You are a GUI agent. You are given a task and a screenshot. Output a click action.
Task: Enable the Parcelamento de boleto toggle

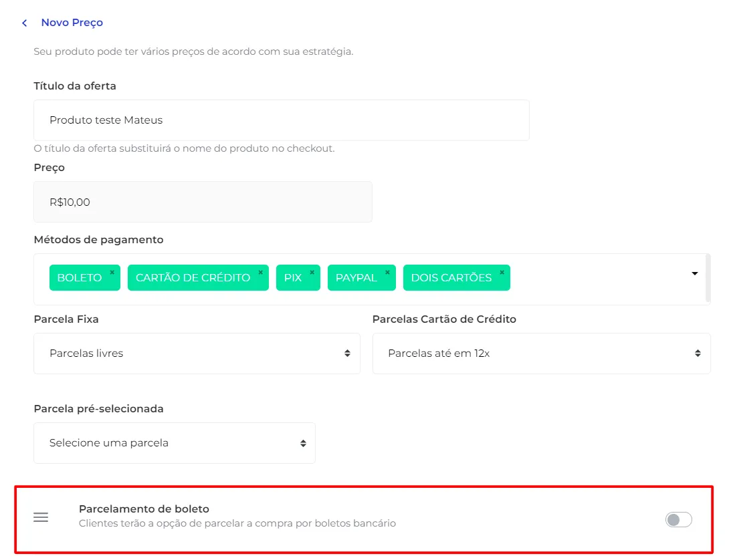(678, 519)
